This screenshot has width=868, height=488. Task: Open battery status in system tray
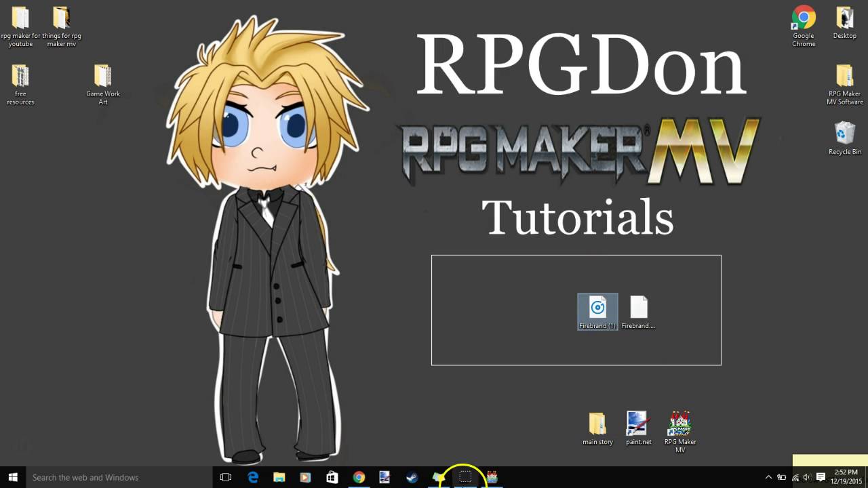tap(781, 477)
